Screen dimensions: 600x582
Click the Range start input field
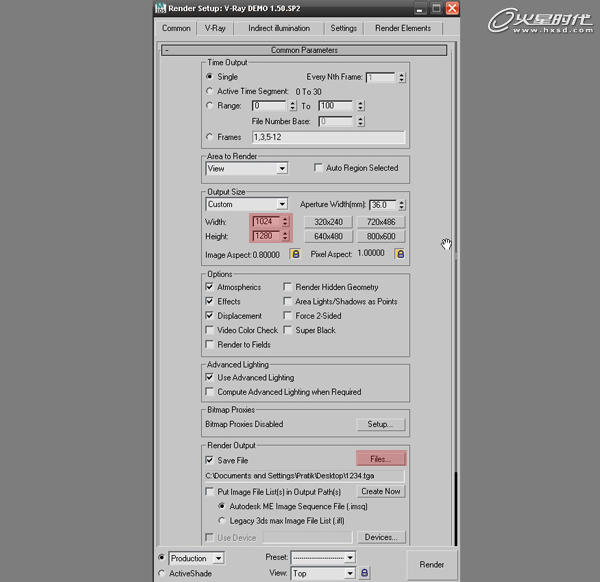269,106
